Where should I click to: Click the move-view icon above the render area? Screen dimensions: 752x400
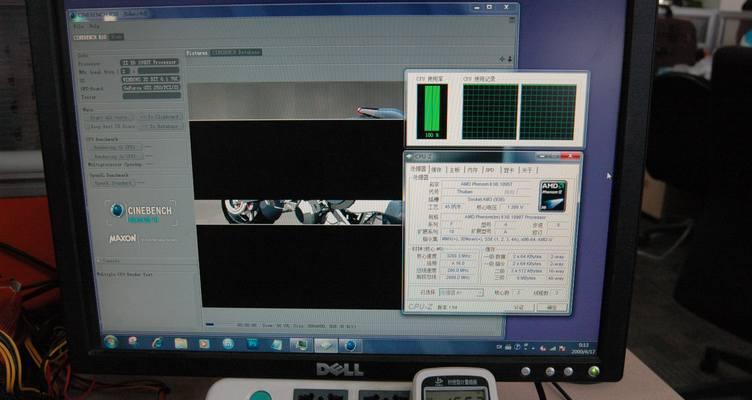[502, 59]
